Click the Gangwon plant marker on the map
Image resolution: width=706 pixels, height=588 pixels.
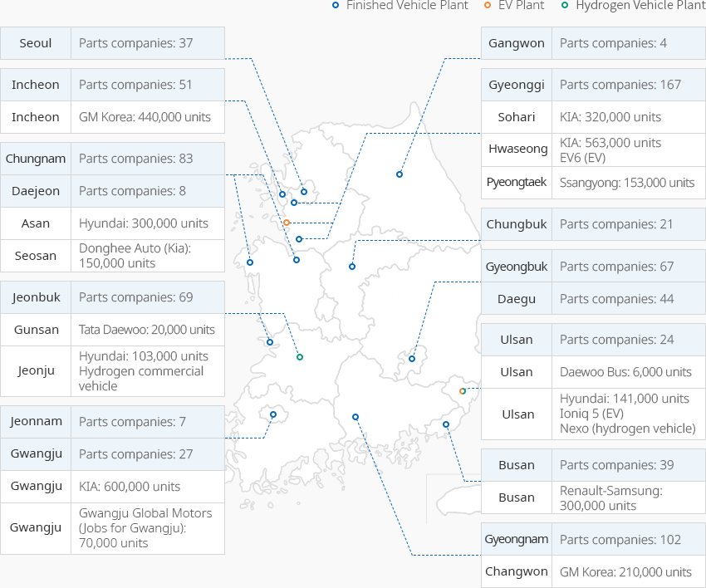(400, 174)
